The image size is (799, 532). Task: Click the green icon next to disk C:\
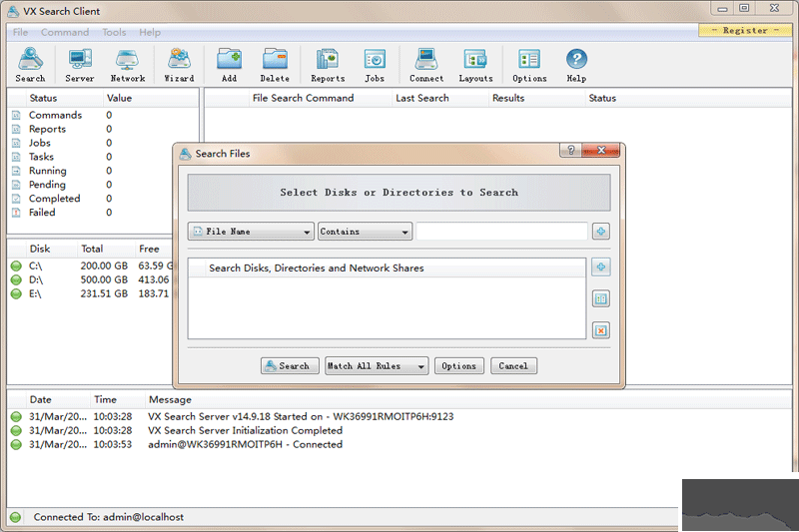click(x=16, y=266)
